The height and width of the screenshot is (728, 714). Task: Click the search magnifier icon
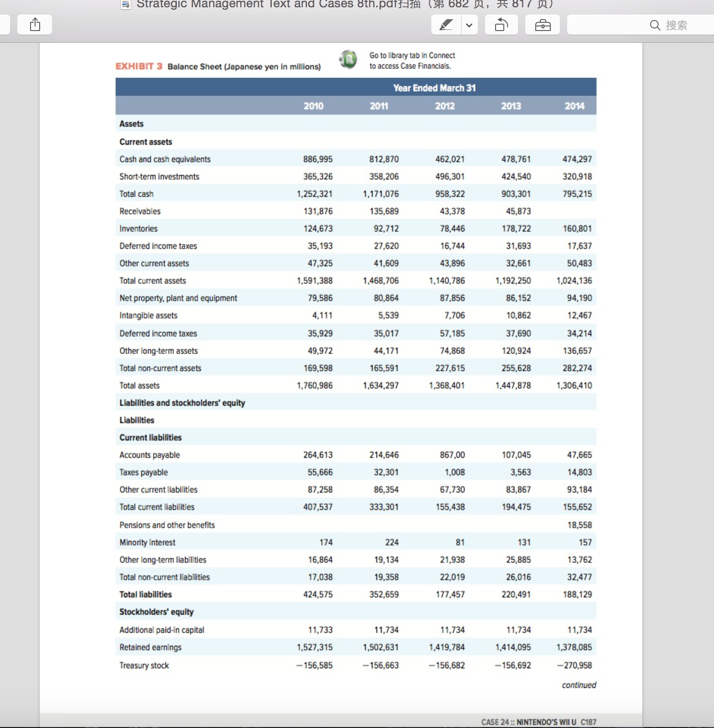(x=655, y=25)
